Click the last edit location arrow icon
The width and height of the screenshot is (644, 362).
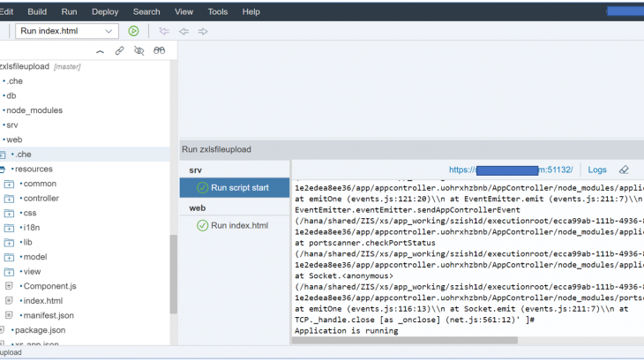164,31
